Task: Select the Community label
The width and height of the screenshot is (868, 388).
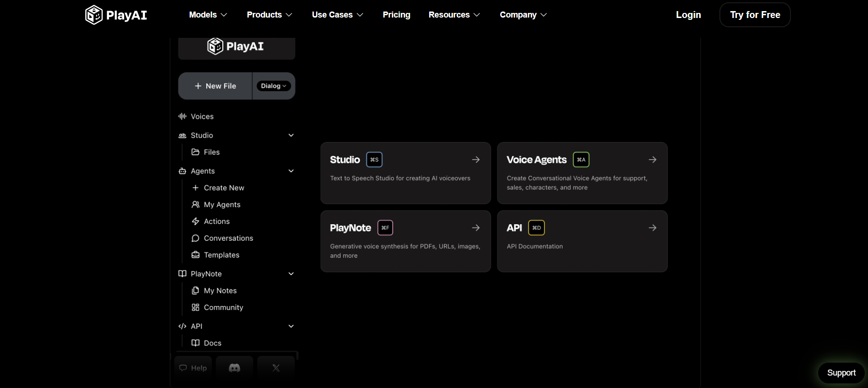Action: 223,307
